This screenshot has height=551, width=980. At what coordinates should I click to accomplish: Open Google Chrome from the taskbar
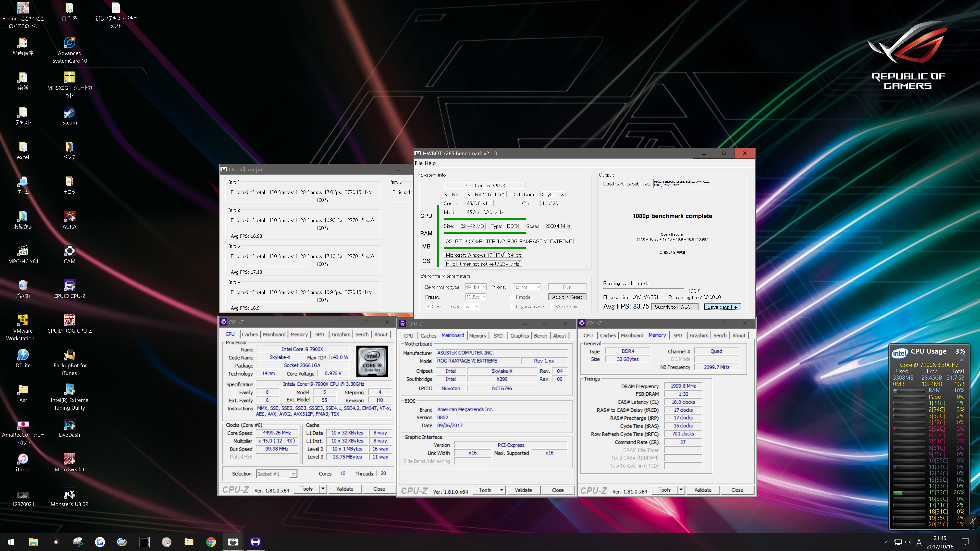(211, 542)
